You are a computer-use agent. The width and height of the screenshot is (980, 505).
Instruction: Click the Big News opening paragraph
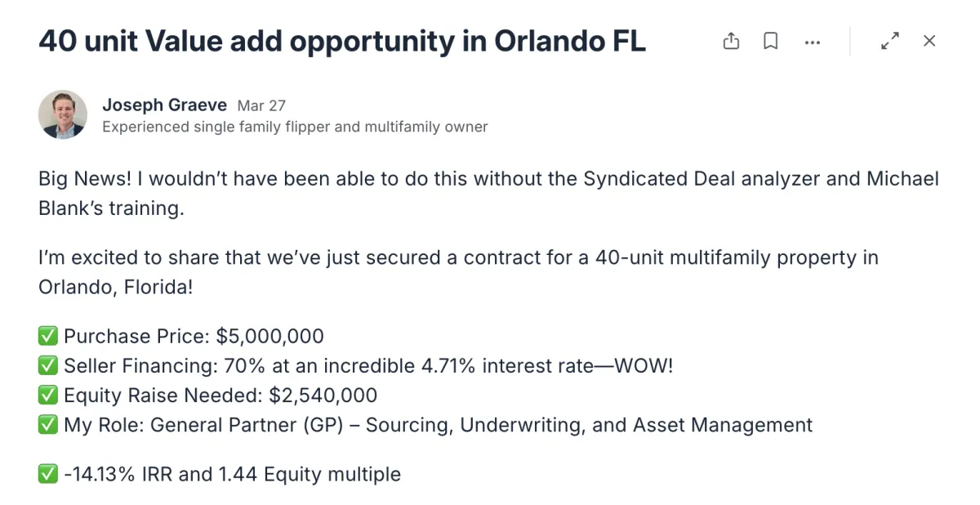[x=488, y=193]
